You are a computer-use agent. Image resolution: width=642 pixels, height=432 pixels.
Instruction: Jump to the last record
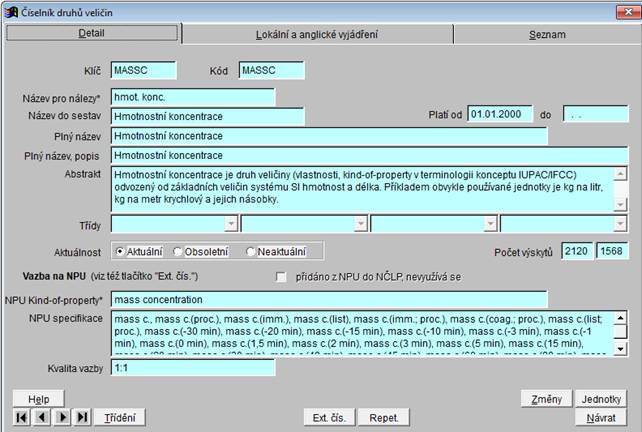click(x=82, y=417)
